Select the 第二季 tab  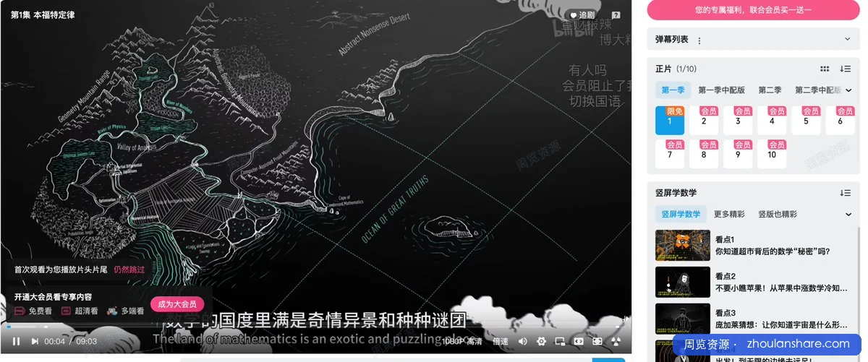[770, 90]
